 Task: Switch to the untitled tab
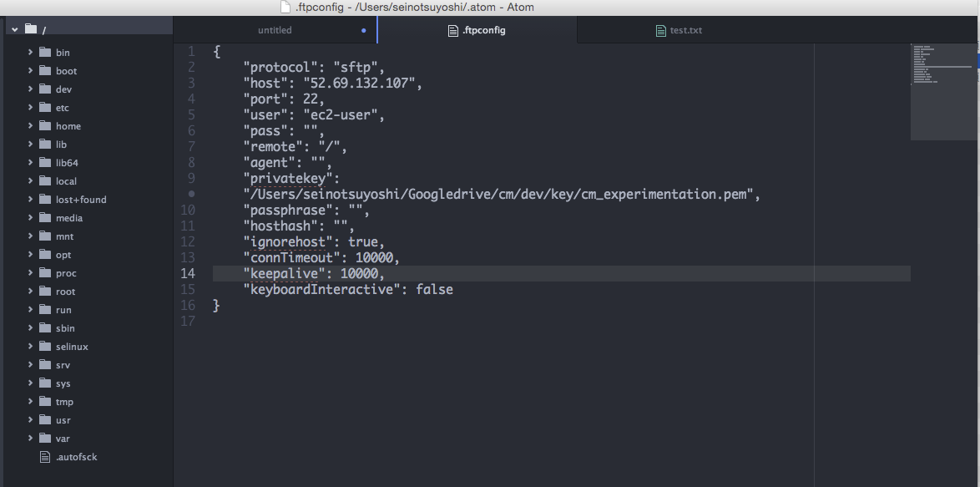click(x=275, y=30)
